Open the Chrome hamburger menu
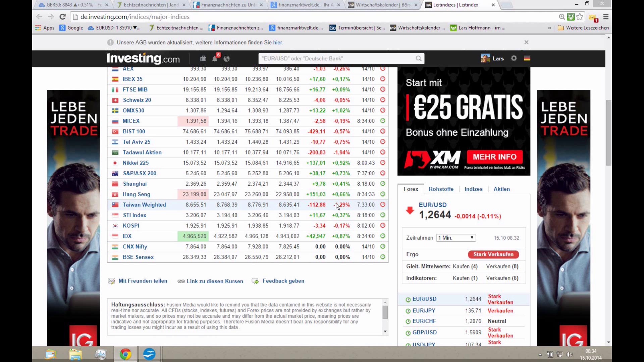The image size is (644, 362). [606, 17]
